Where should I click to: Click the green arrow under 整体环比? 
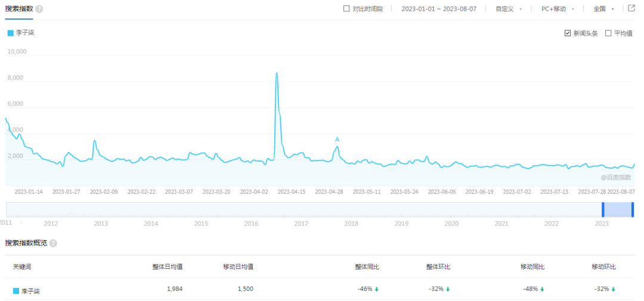tap(448, 289)
